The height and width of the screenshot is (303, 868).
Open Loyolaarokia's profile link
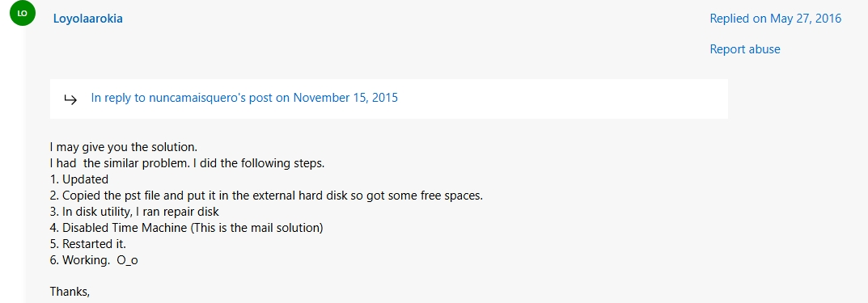point(87,19)
